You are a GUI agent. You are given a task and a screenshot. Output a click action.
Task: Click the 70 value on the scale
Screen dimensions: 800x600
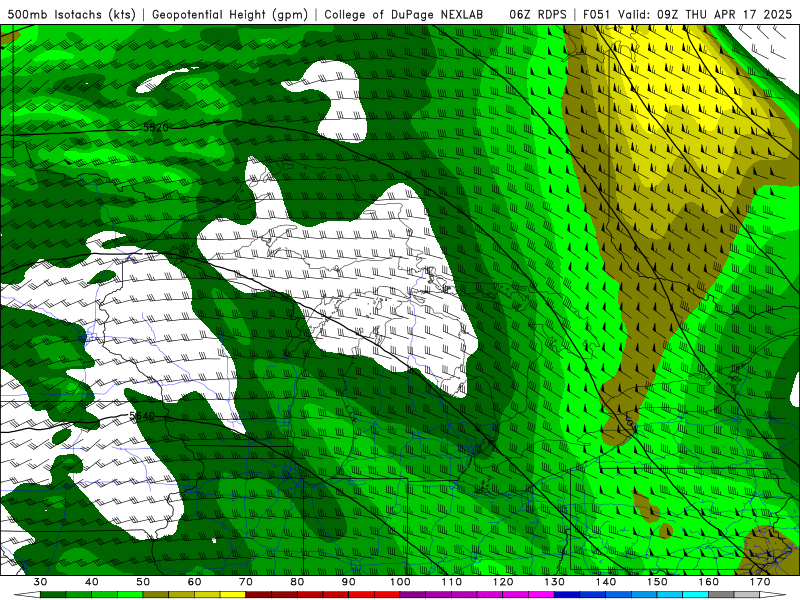point(246,582)
